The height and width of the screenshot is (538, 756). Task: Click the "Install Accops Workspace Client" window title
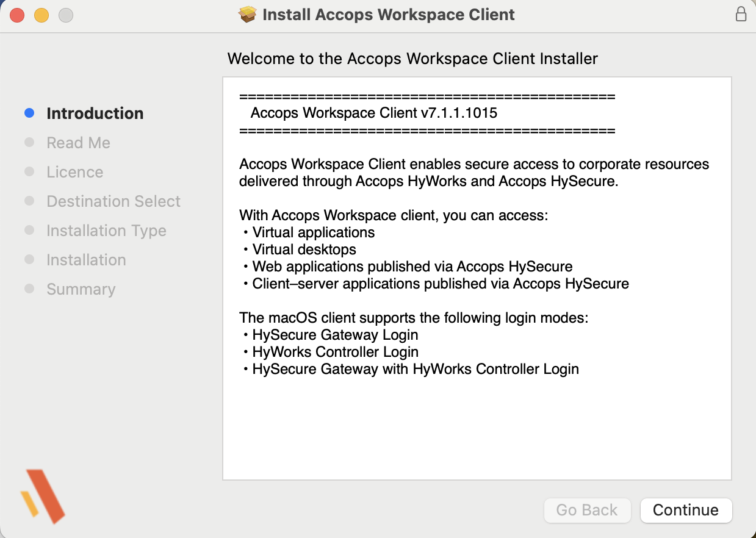[388, 15]
